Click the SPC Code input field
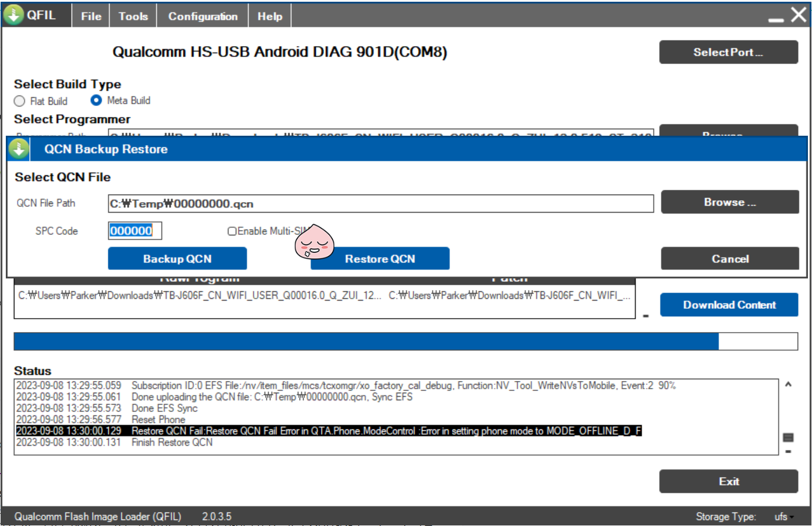 pyautogui.click(x=135, y=231)
